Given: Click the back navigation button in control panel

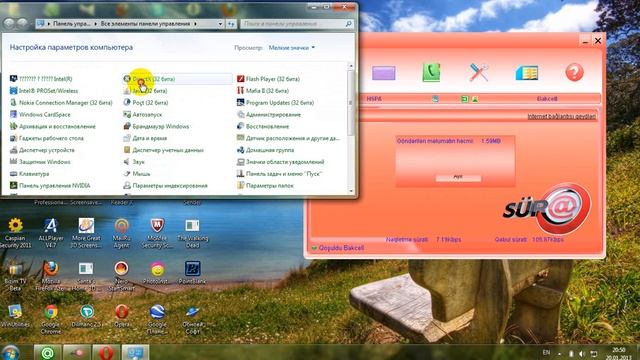Looking at the screenshot, I should (9, 23).
